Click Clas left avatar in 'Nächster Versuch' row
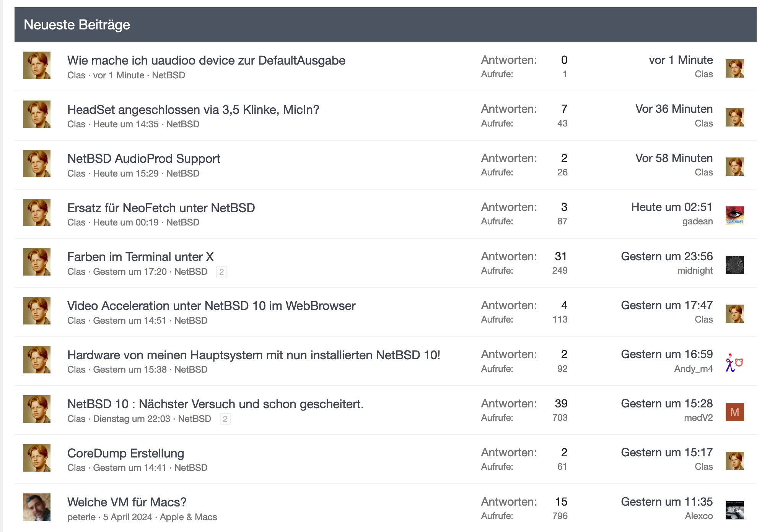 [x=37, y=409]
